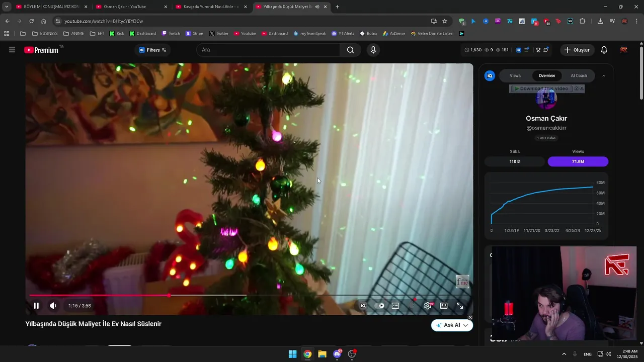Screen dimensions: 644x362
Task: Pause the video playback
Action: coord(36,306)
